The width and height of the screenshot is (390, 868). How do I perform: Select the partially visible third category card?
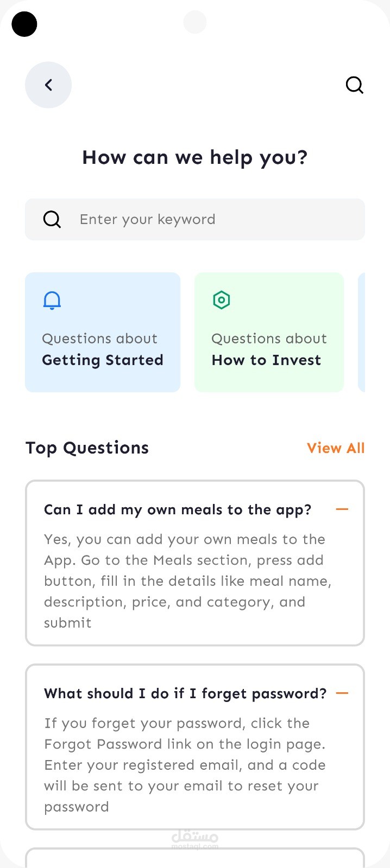(x=362, y=332)
